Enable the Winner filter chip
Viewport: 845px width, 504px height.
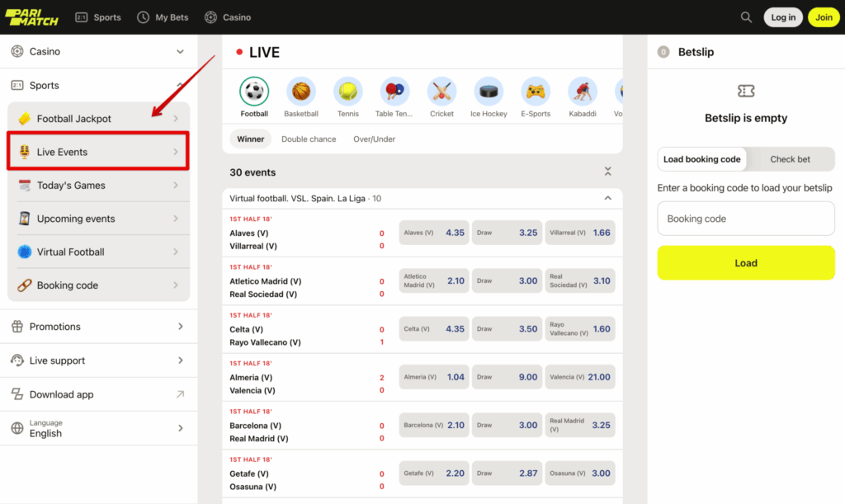(250, 139)
